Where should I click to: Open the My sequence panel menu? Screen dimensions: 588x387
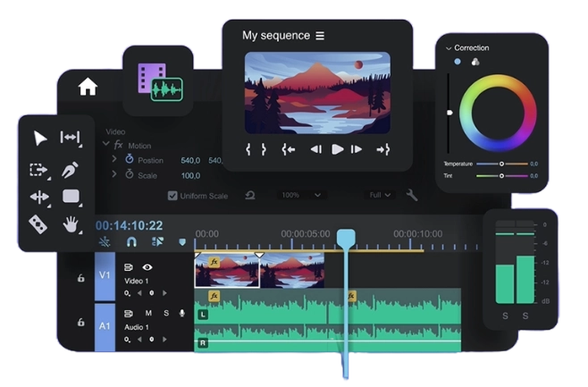[x=320, y=36]
